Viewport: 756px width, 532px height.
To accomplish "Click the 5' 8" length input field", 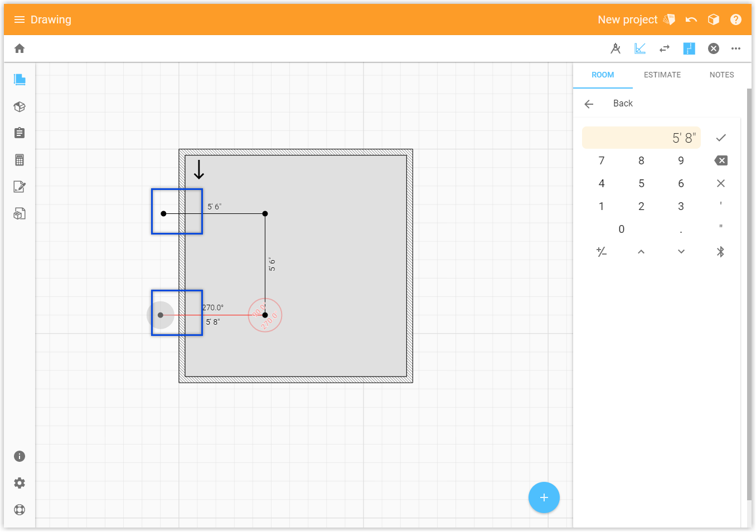I will [x=641, y=138].
